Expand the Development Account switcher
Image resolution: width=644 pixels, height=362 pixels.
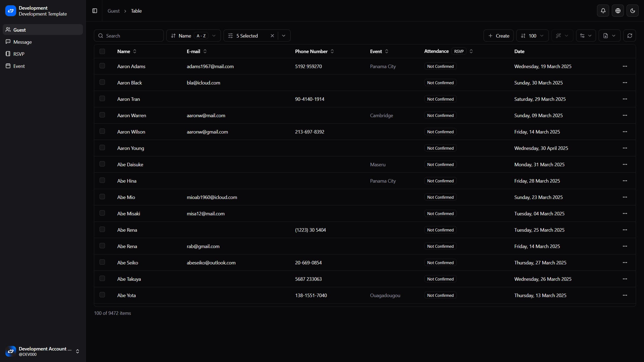[77, 351]
